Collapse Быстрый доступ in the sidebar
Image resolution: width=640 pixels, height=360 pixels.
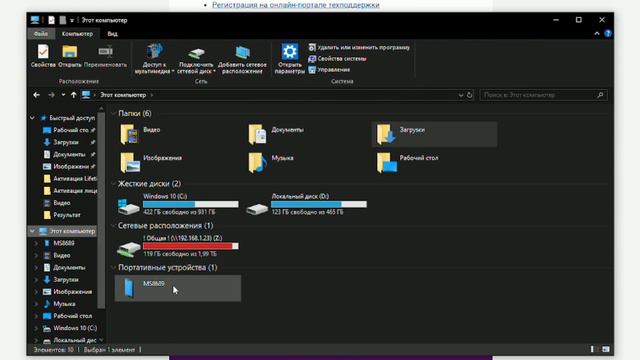pyautogui.click(x=32, y=118)
